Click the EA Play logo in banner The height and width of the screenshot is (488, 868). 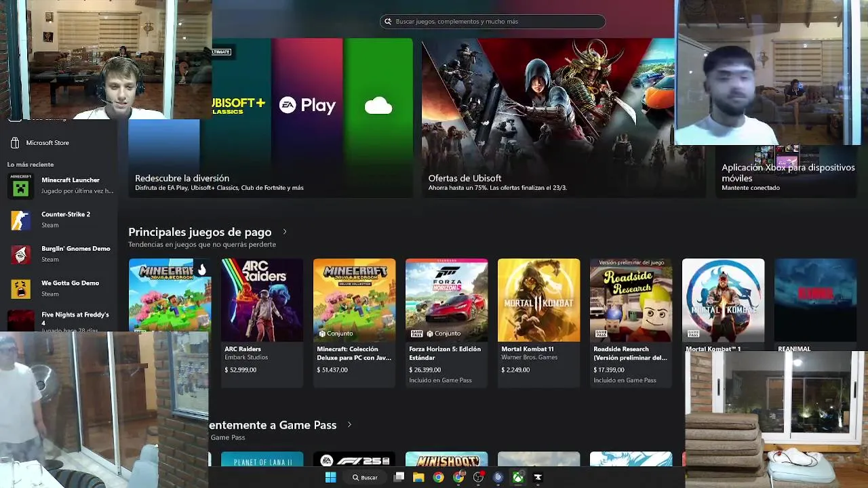(x=307, y=105)
